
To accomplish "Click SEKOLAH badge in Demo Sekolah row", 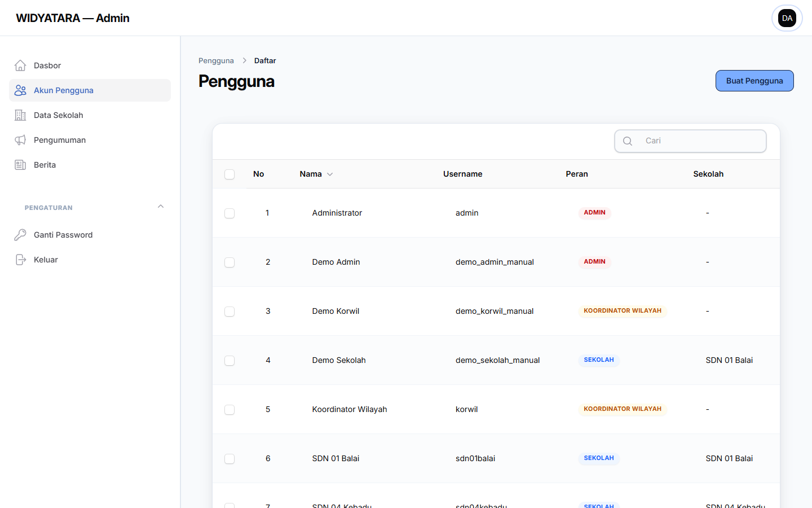I will click(599, 360).
